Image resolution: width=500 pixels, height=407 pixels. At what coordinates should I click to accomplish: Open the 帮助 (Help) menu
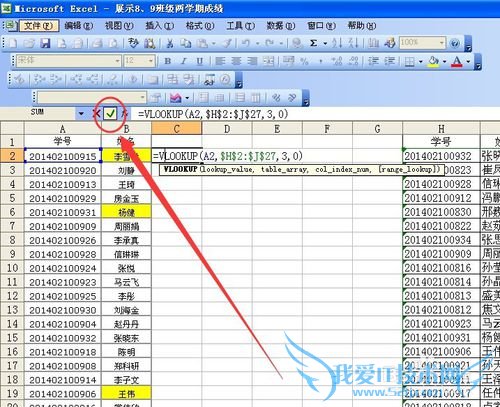362,26
